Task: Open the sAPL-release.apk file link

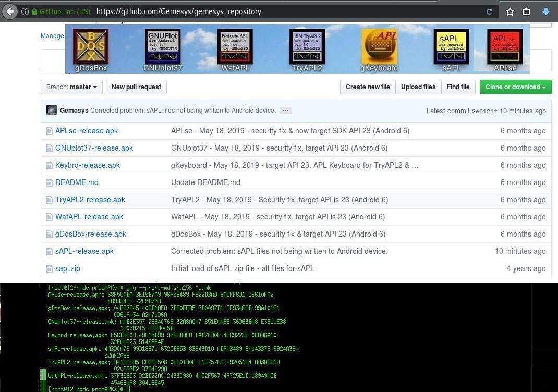Action: tap(84, 251)
